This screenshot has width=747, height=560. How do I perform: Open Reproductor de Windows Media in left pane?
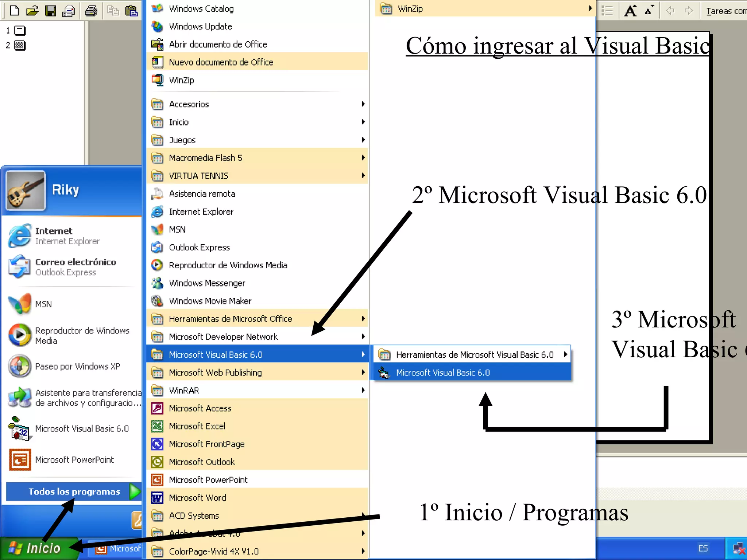pyautogui.click(x=72, y=335)
